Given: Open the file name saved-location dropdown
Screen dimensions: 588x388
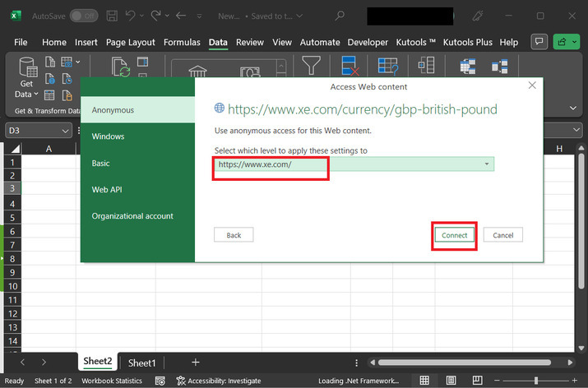Looking at the screenshot, I should pyautogui.click(x=299, y=16).
